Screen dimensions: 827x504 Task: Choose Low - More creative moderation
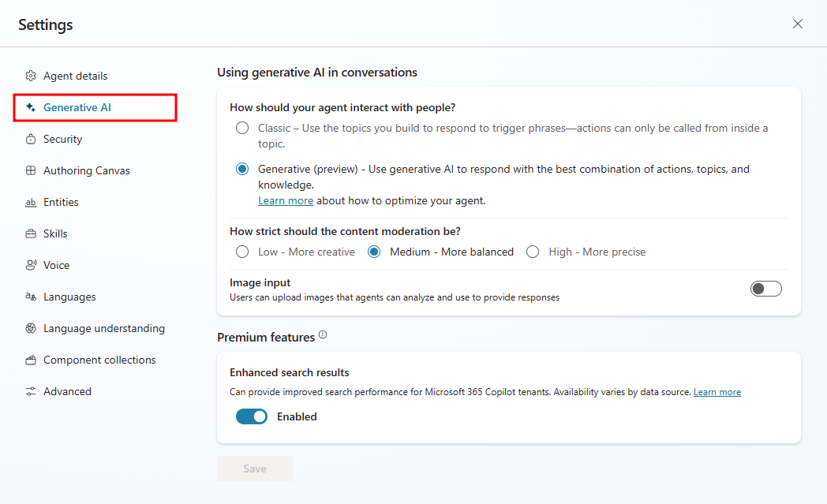pos(242,252)
